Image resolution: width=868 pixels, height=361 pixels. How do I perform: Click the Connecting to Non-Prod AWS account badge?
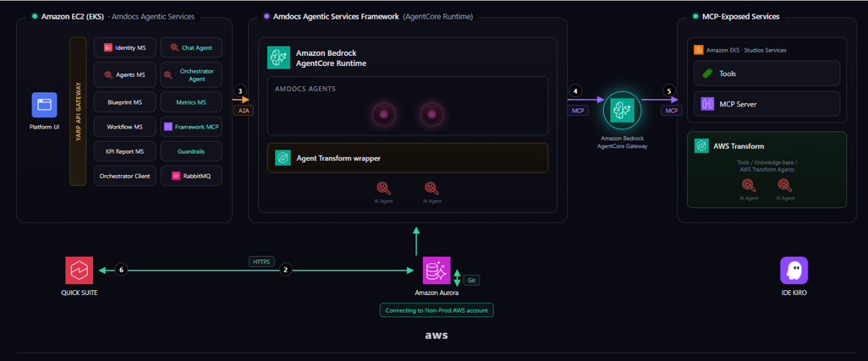point(437,310)
